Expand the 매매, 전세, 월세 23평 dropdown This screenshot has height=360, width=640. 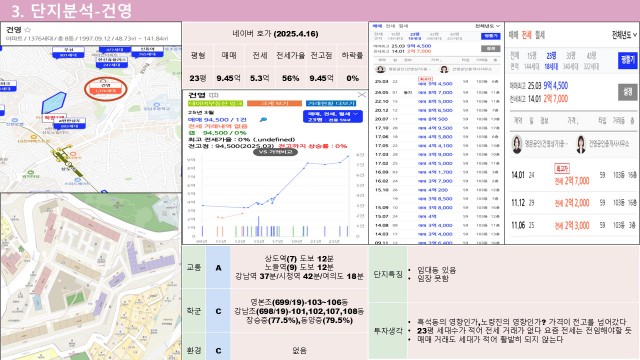pos(333,117)
